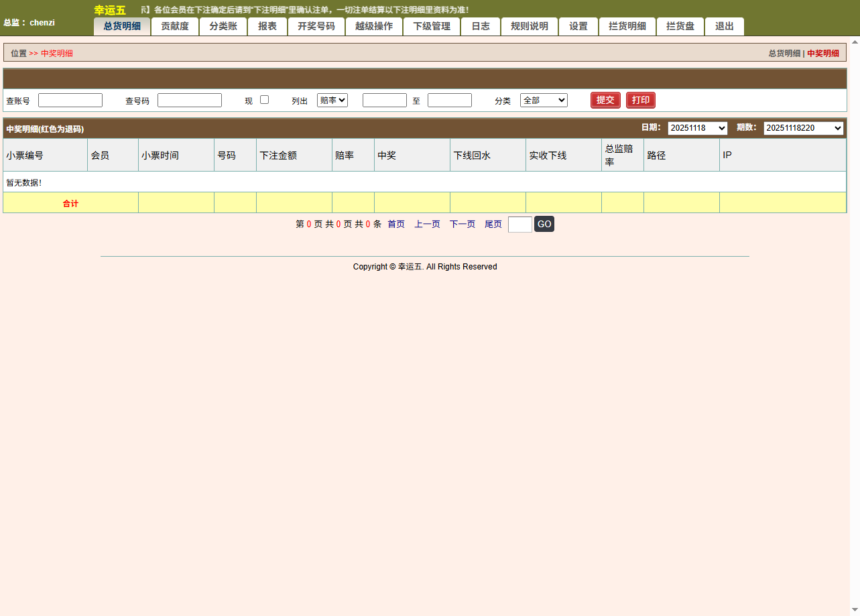This screenshot has height=616, width=860.
Task: Open the 下级管理 tab
Action: pos(432,27)
